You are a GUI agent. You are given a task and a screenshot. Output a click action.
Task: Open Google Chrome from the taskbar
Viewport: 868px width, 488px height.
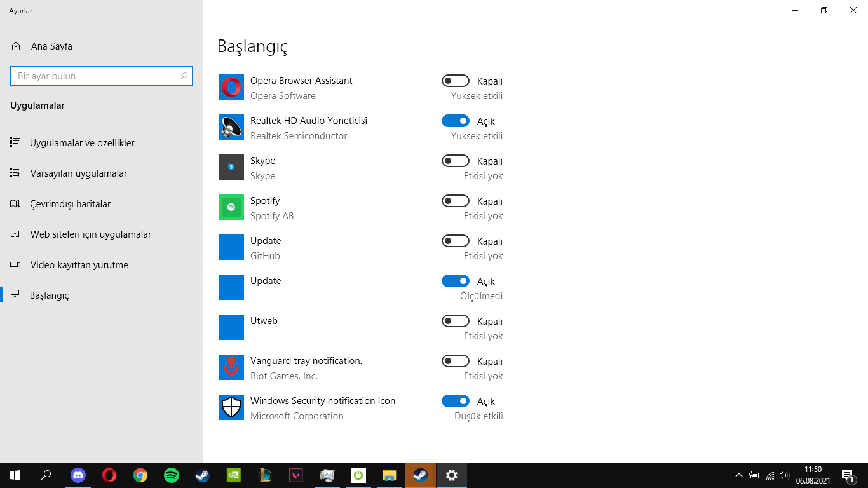pos(140,475)
